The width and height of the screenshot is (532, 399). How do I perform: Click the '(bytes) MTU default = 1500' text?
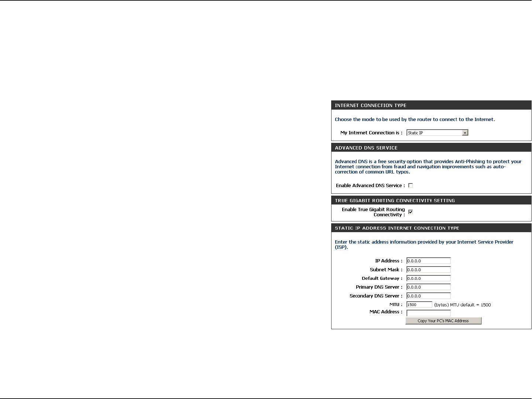[x=463, y=305]
